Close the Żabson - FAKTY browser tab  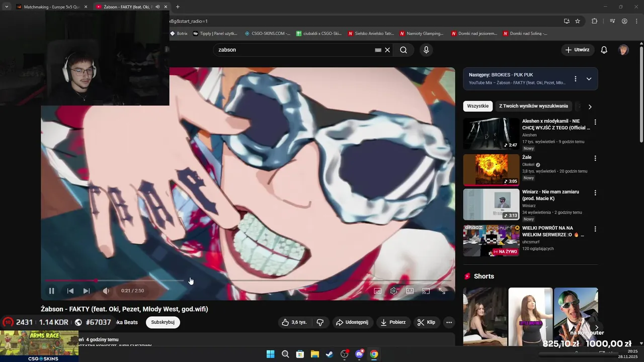(166, 7)
